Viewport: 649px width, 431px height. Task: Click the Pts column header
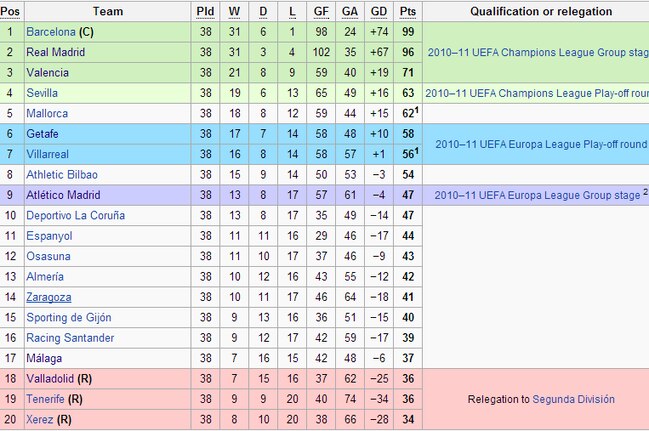pos(408,12)
